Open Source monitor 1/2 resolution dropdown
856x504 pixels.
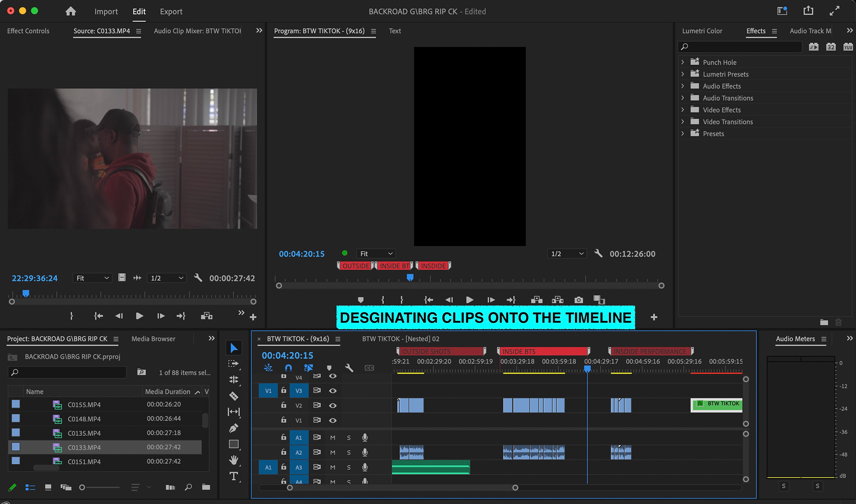point(167,278)
